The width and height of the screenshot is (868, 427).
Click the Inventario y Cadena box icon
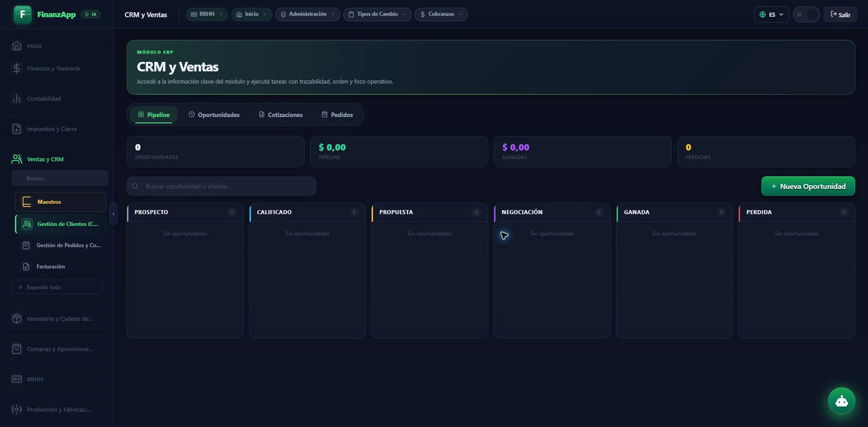(17, 319)
